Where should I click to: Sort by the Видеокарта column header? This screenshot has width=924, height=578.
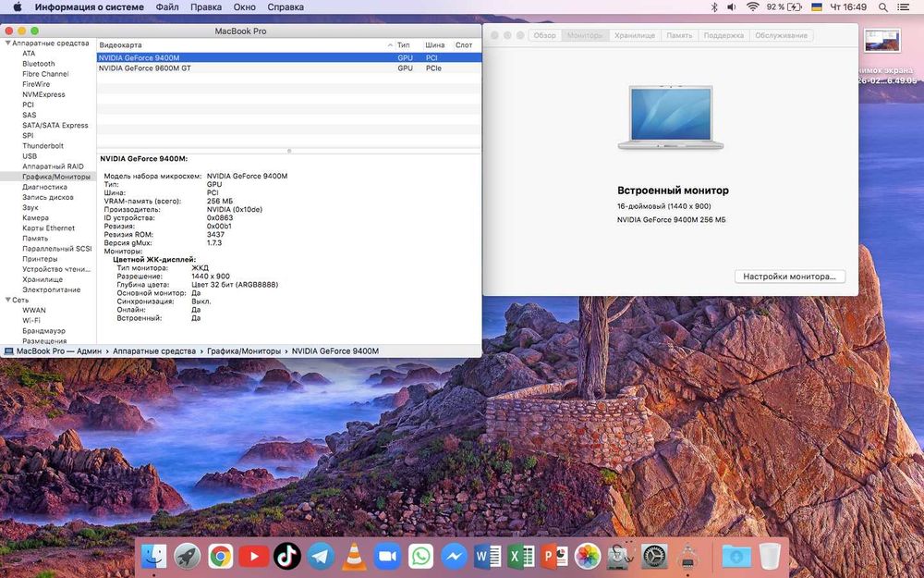(x=245, y=44)
